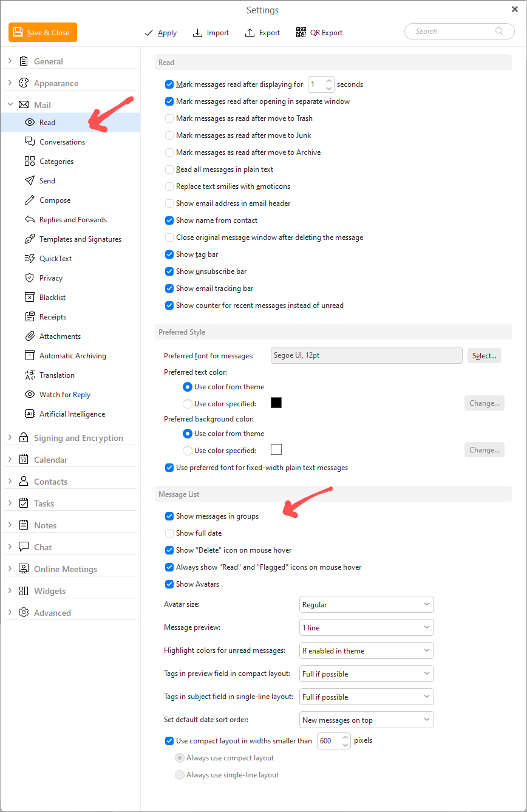This screenshot has width=527, height=812.
Task: Click the Appearance palette icon
Action: (x=24, y=83)
